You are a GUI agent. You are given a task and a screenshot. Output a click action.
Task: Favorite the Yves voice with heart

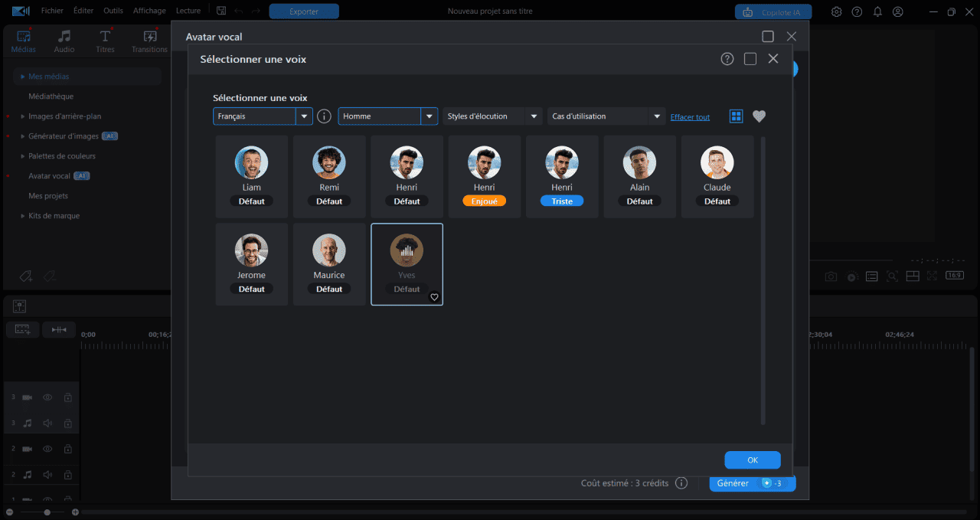434,297
